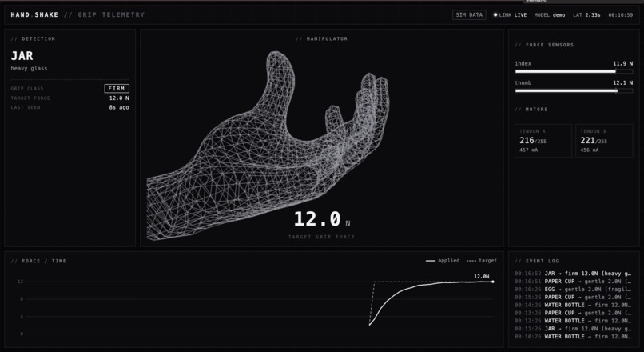Screen dimensions: 644x352
Task: Click the 'target' legend entry
Action: tap(482, 261)
